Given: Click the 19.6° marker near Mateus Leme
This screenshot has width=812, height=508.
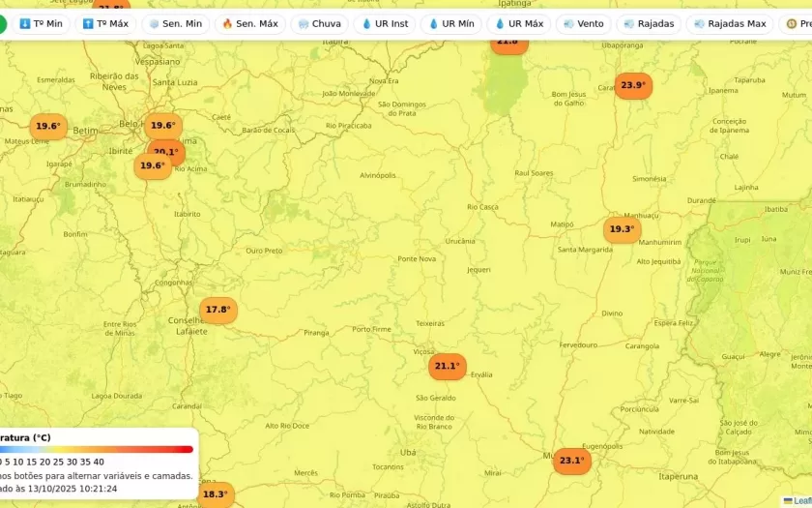Looking at the screenshot, I should [x=48, y=127].
